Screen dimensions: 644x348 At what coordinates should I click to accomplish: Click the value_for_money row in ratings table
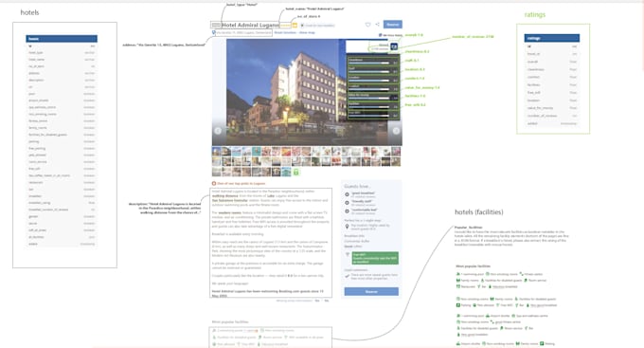point(551,108)
